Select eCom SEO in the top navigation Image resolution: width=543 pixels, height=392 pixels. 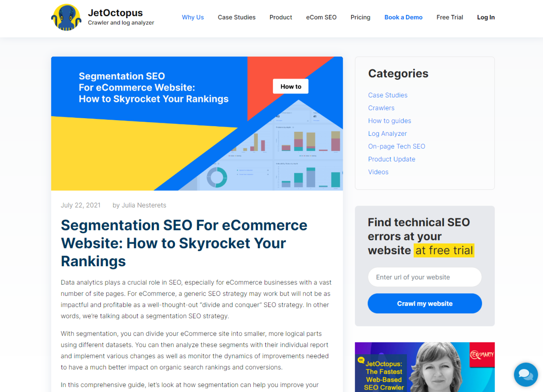pos(321,17)
